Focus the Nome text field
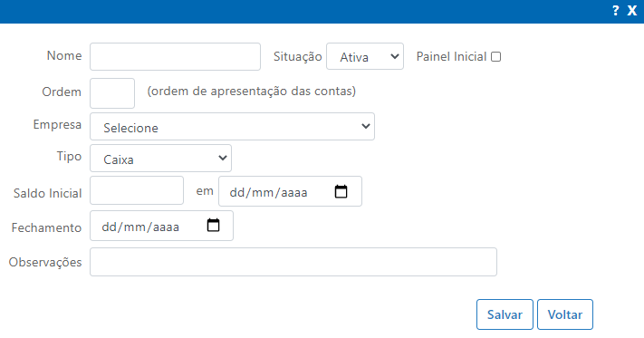The image size is (644, 338). 175,57
